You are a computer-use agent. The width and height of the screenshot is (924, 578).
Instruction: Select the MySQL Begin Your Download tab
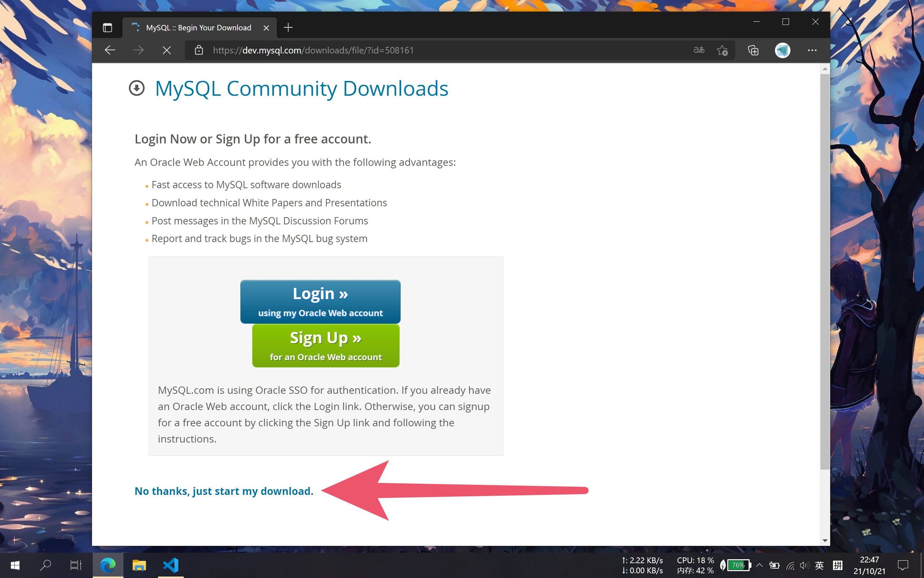[x=199, y=27]
